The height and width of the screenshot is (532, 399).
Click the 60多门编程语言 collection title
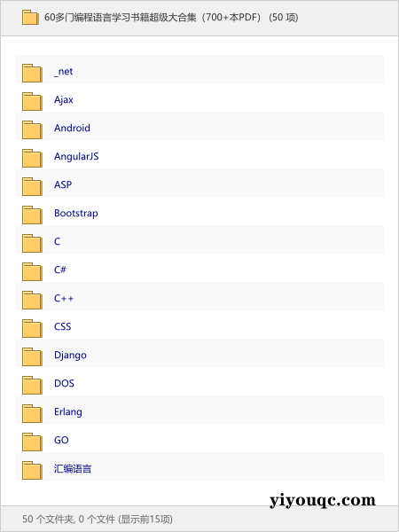point(171,18)
